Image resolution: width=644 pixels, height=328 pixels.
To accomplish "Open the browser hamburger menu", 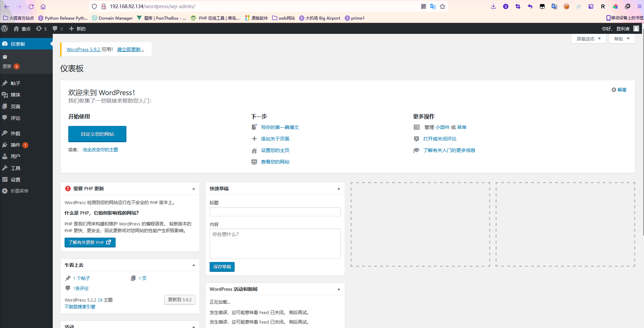I will click(x=640, y=6).
